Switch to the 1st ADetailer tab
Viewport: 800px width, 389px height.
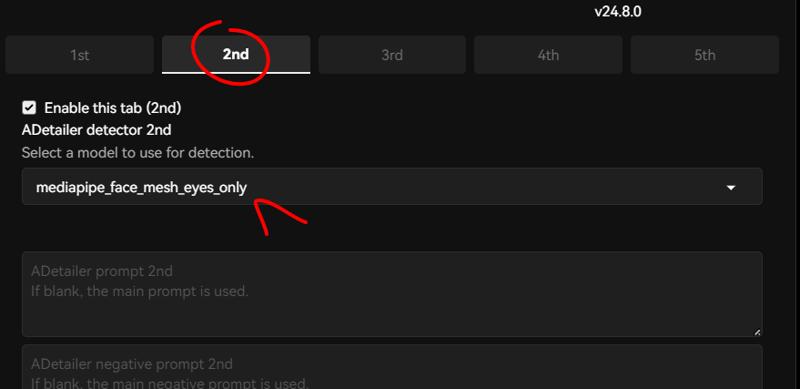point(80,55)
